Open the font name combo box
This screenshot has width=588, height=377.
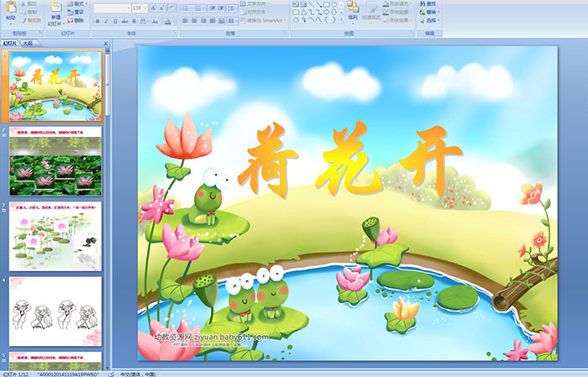tap(112, 8)
